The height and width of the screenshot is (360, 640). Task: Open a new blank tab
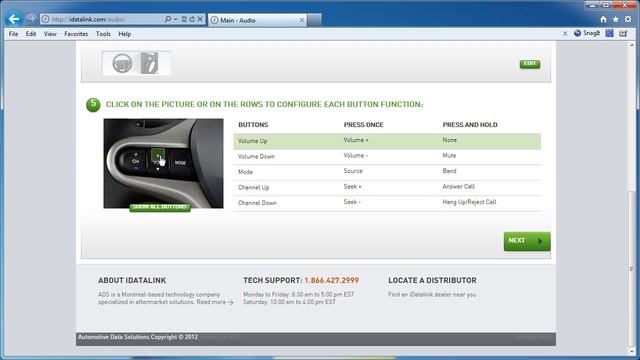[315, 20]
